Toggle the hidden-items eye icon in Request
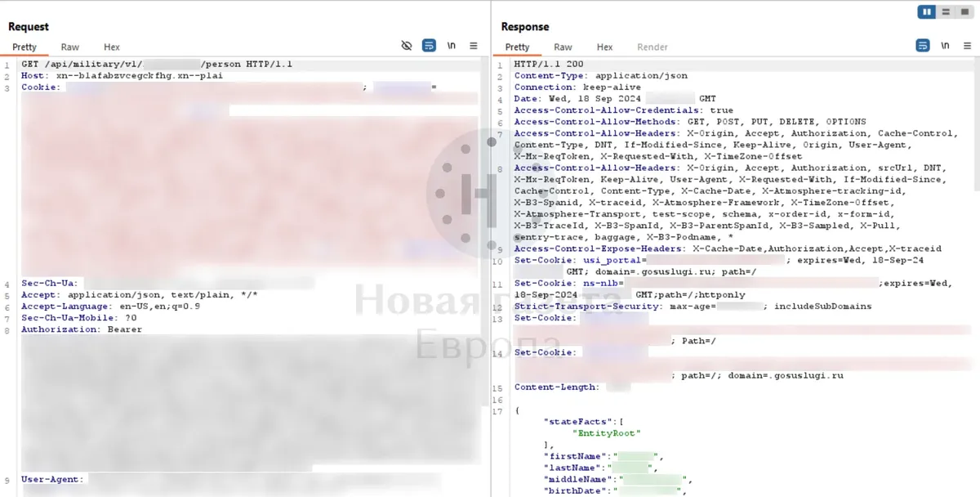 407,46
